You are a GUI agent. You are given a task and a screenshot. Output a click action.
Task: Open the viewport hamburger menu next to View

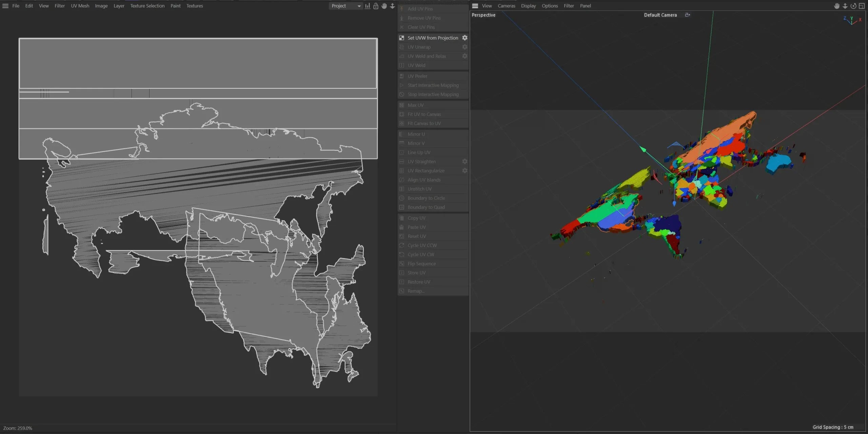click(475, 6)
